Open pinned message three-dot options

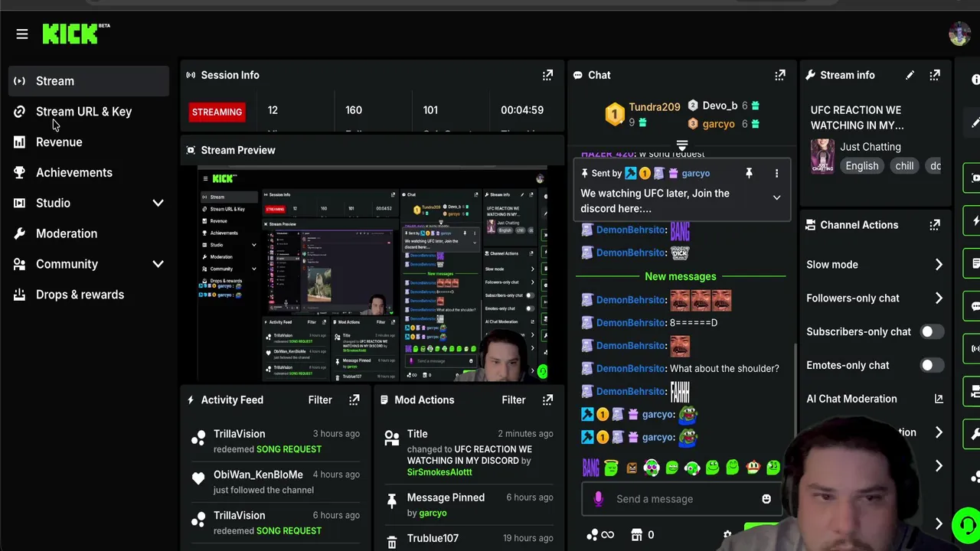tap(776, 174)
